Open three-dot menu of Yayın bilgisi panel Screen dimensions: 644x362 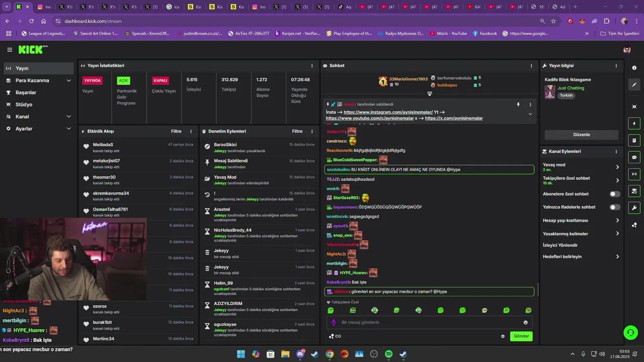tap(616, 65)
